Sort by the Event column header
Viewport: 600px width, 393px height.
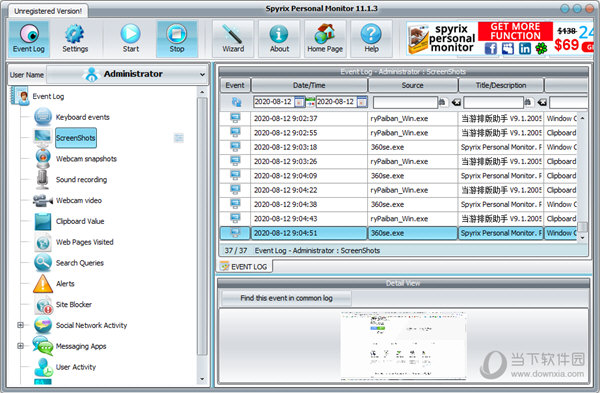(235, 85)
